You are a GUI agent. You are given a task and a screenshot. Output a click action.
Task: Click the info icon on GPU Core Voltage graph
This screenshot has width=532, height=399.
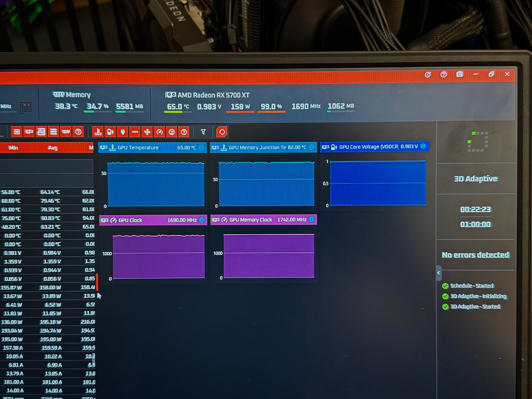tap(423, 146)
